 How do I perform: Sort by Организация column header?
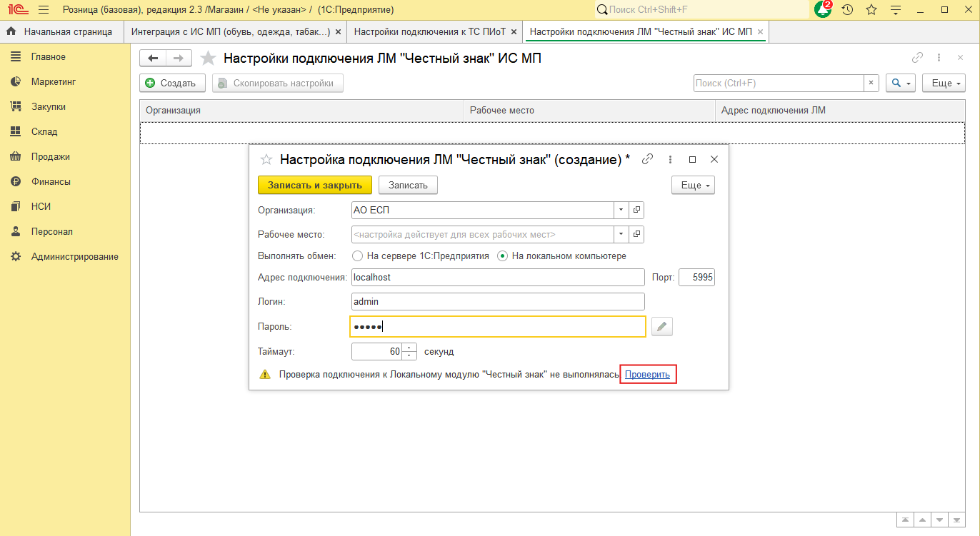click(301, 111)
